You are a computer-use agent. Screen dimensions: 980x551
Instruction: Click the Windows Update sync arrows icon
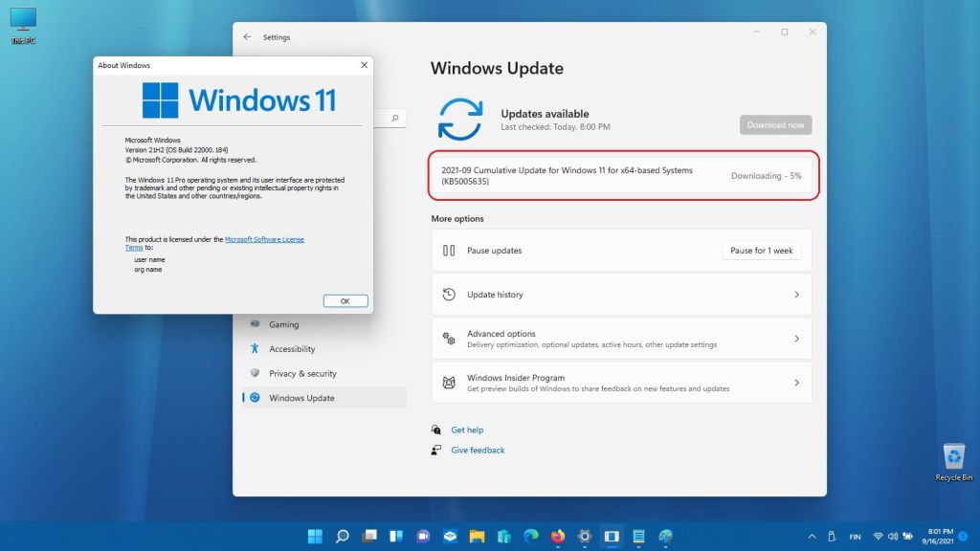point(460,120)
